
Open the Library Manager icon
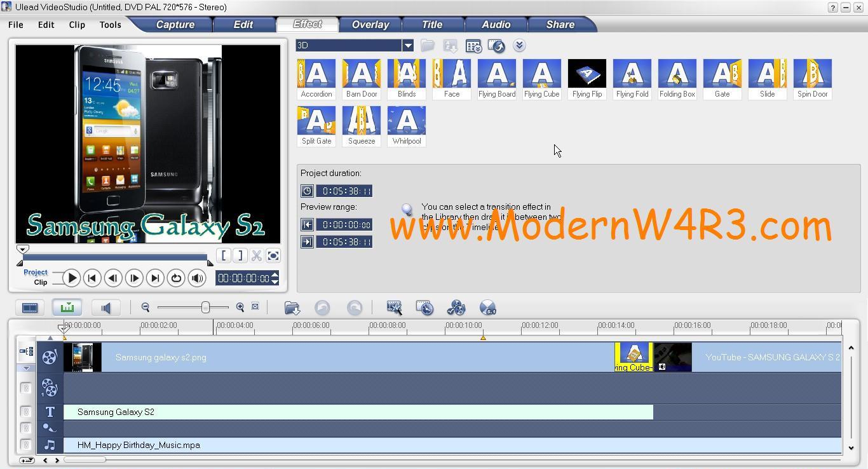(x=473, y=46)
